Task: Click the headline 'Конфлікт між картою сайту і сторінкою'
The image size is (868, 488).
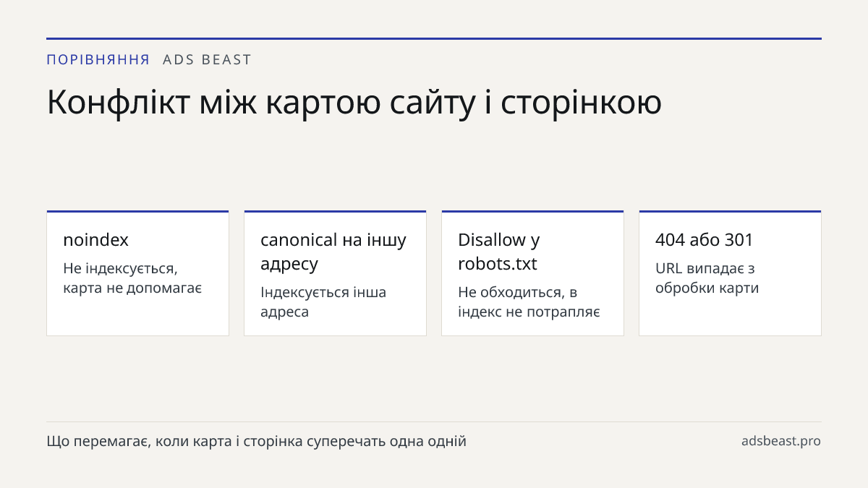Action: pyautogui.click(x=354, y=103)
